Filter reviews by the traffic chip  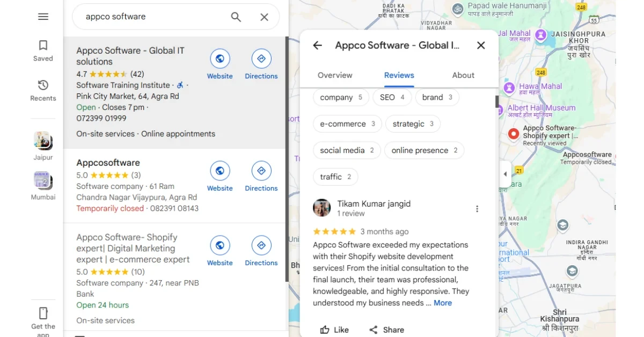pyautogui.click(x=335, y=177)
